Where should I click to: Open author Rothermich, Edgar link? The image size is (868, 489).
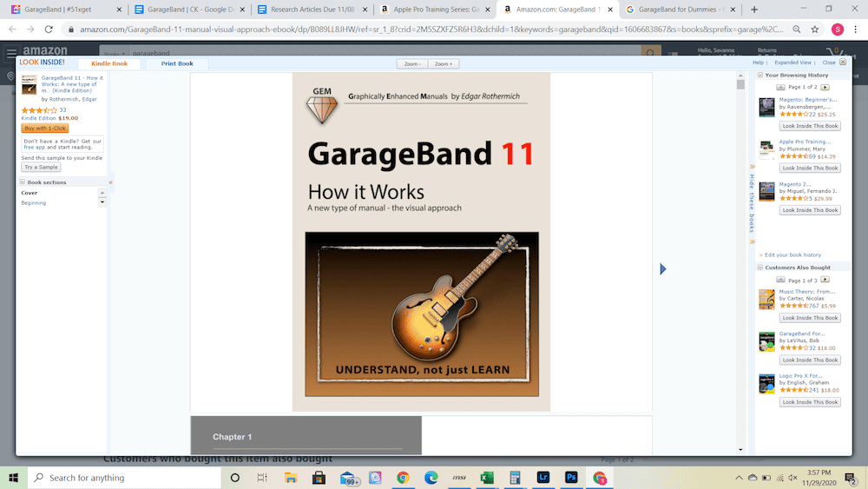pos(73,99)
